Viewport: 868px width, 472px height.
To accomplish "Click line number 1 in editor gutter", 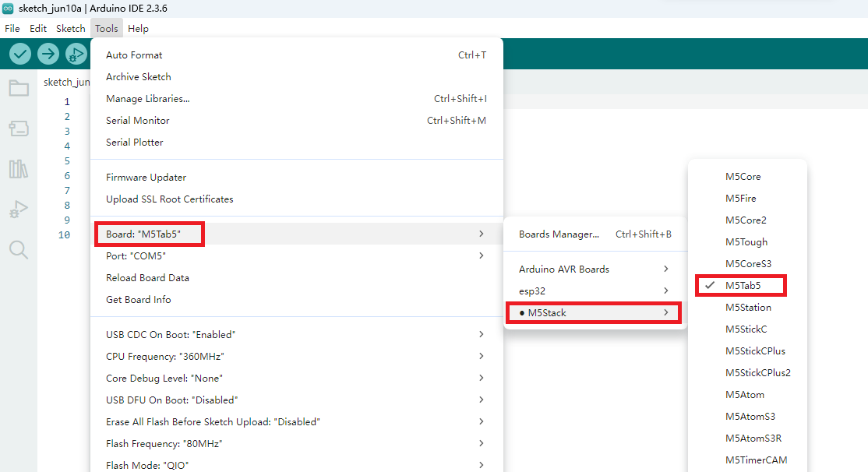I will pyautogui.click(x=67, y=102).
